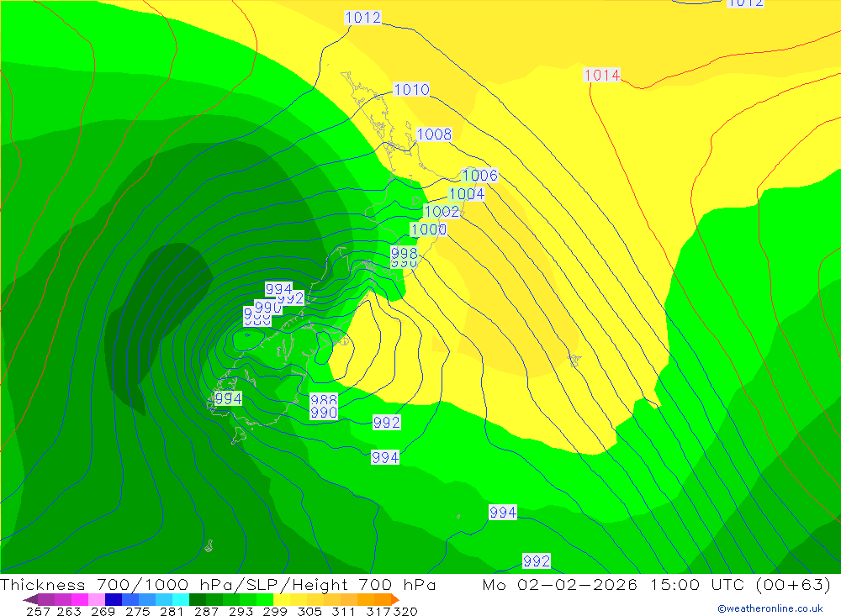Screen dimensions: 841x616
Task: Click Stewart Island outline south of South Island
Action: pos(239,435)
